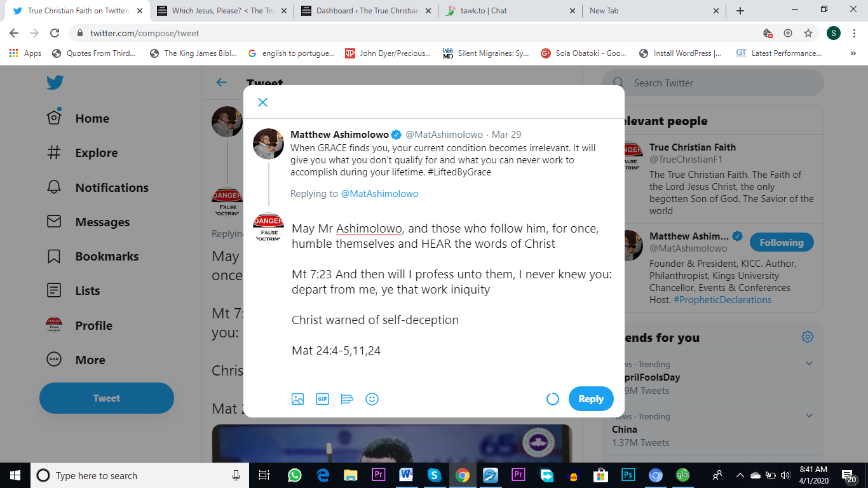Close the reply compose dialog
This screenshot has height=488, width=868.
point(262,102)
